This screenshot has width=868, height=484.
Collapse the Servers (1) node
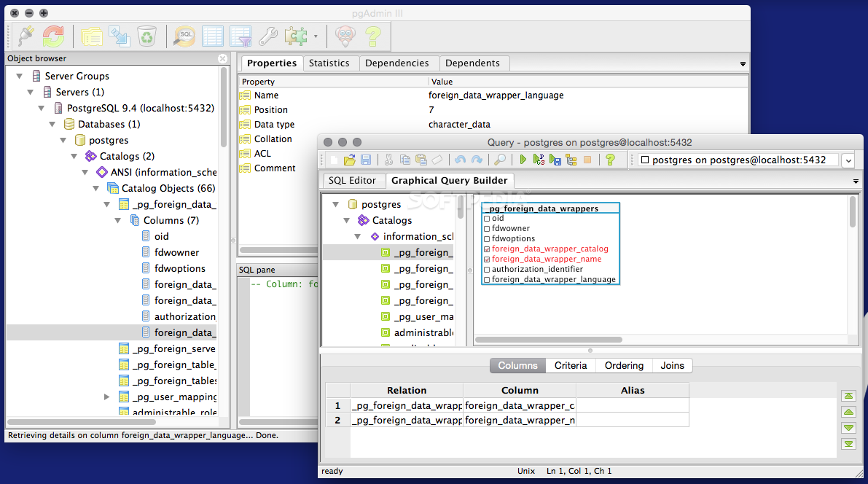(x=31, y=92)
